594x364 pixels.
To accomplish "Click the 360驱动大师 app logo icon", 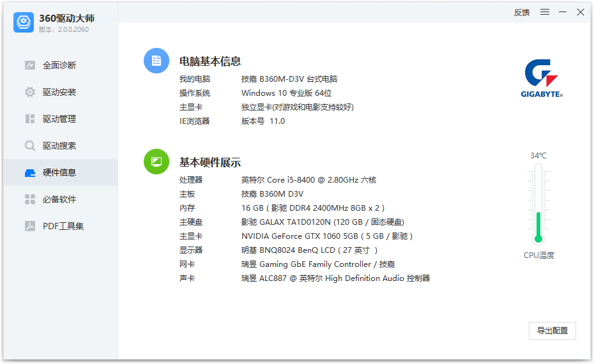I will tap(24, 22).
